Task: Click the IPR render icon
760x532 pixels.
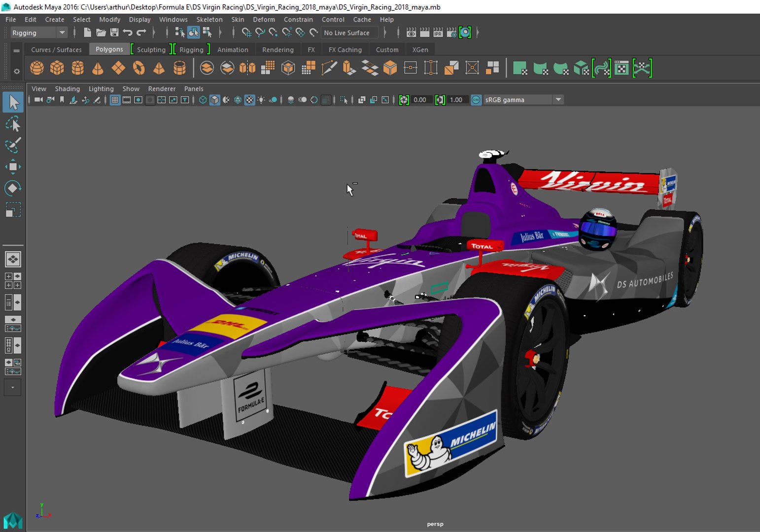Action: point(438,33)
